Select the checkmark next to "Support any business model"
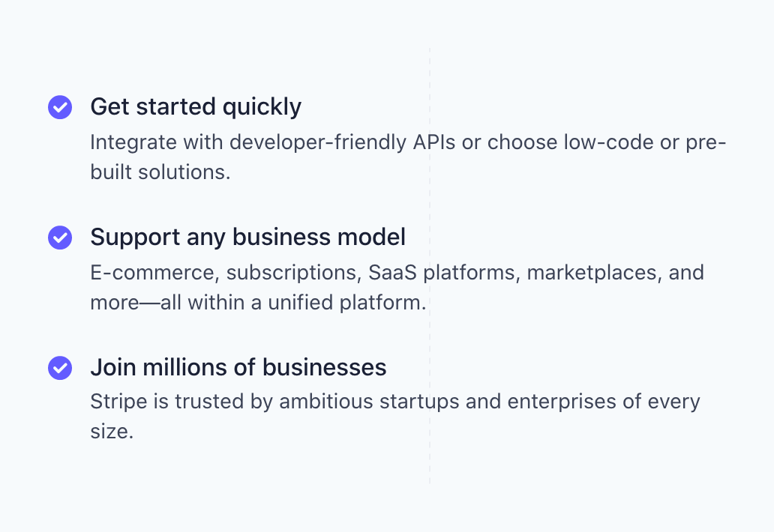 pyautogui.click(x=60, y=238)
